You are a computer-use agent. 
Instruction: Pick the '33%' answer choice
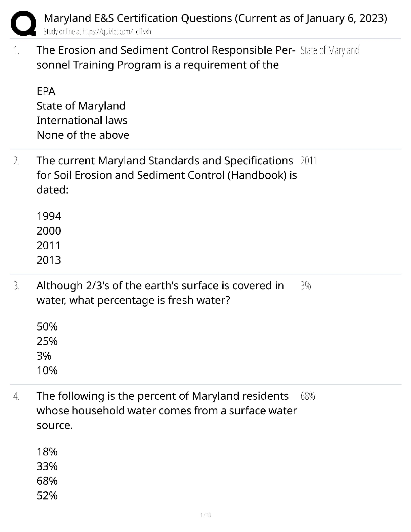(47, 466)
